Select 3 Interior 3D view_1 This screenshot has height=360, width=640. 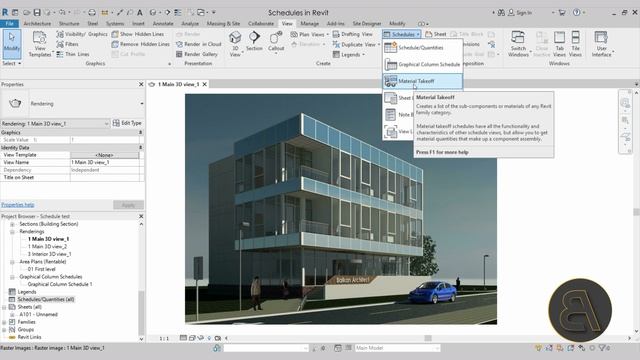49,254
